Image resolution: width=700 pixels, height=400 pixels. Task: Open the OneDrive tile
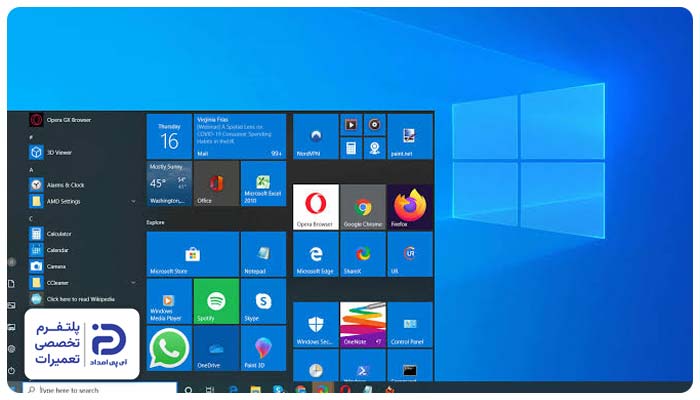click(x=217, y=348)
